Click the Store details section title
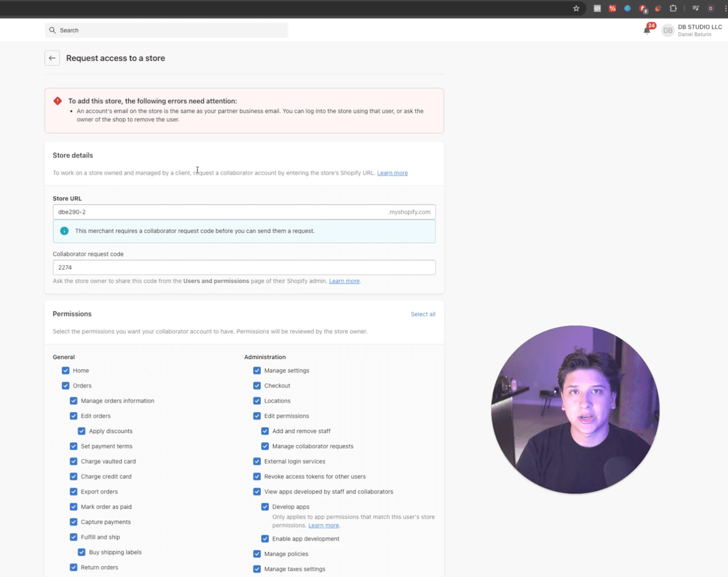 (73, 155)
